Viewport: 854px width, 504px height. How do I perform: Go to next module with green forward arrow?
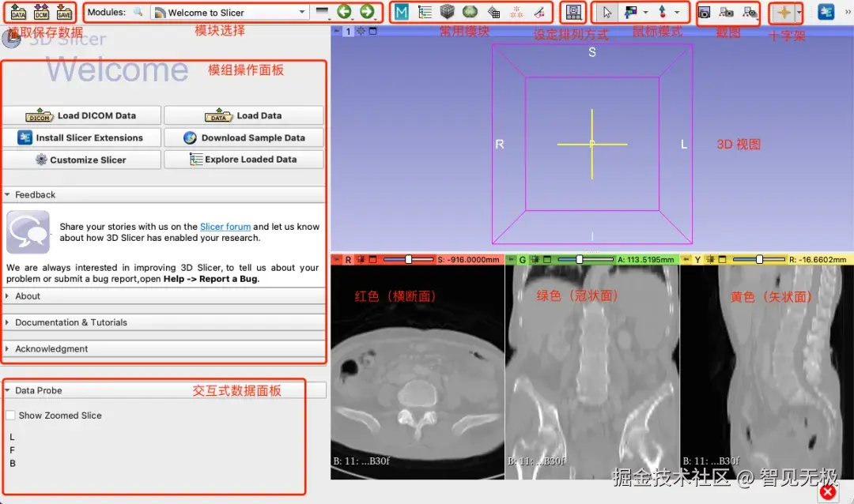368,12
